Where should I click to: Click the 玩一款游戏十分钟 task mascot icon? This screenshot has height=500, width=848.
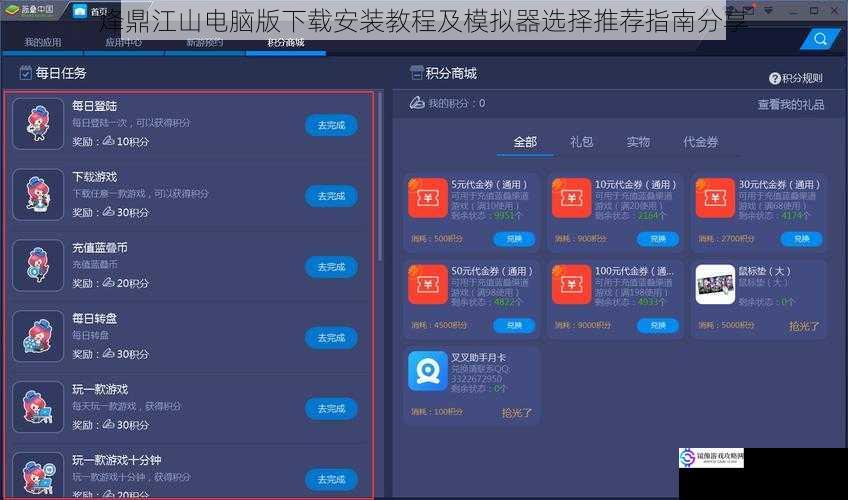[38, 475]
